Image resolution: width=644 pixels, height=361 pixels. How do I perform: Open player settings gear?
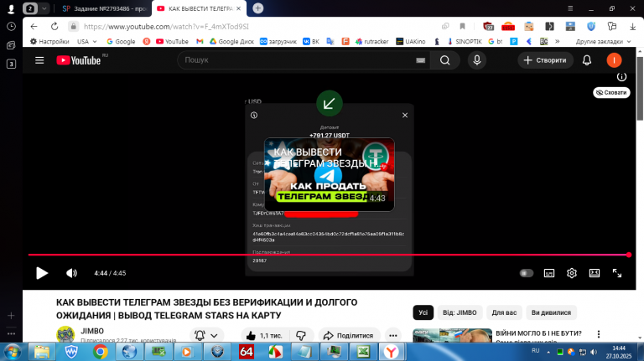coord(572,273)
